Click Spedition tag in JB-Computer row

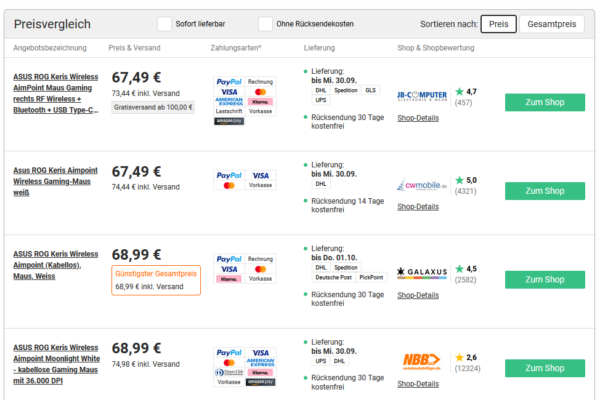pyautogui.click(x=346, y=90)
